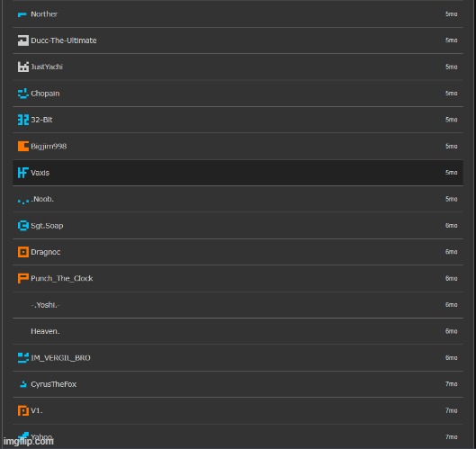Click the IM_VERGIL_BRO blue icon
This screenshot has height=449, width=476.
click(x=23, y=357)
